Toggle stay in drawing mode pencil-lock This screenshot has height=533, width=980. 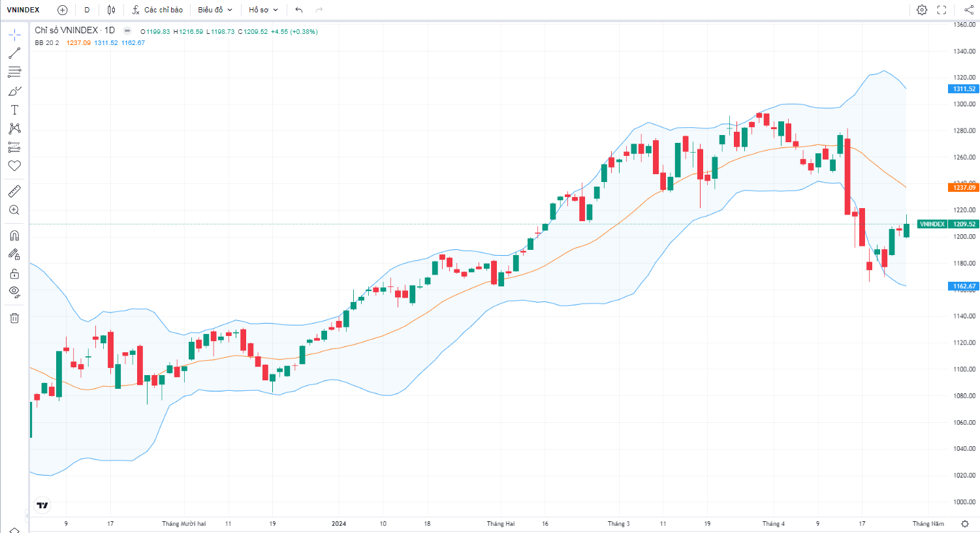point(14,254)
